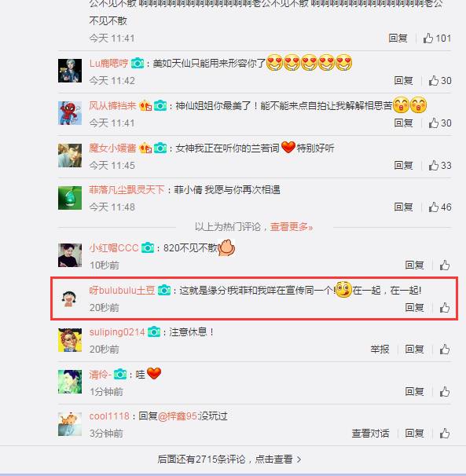Open Lu鹿嗯哼 user profile name

pos(108,63)
